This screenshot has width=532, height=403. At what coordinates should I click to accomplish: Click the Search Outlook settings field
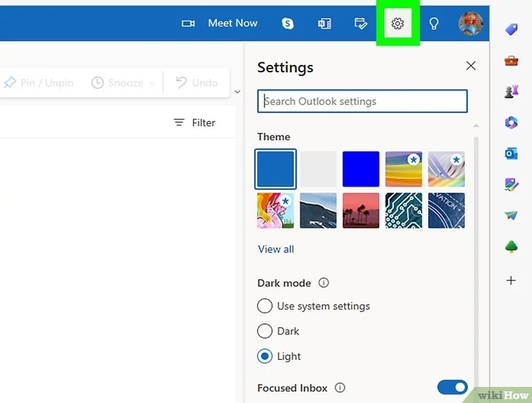click(362, 101)
